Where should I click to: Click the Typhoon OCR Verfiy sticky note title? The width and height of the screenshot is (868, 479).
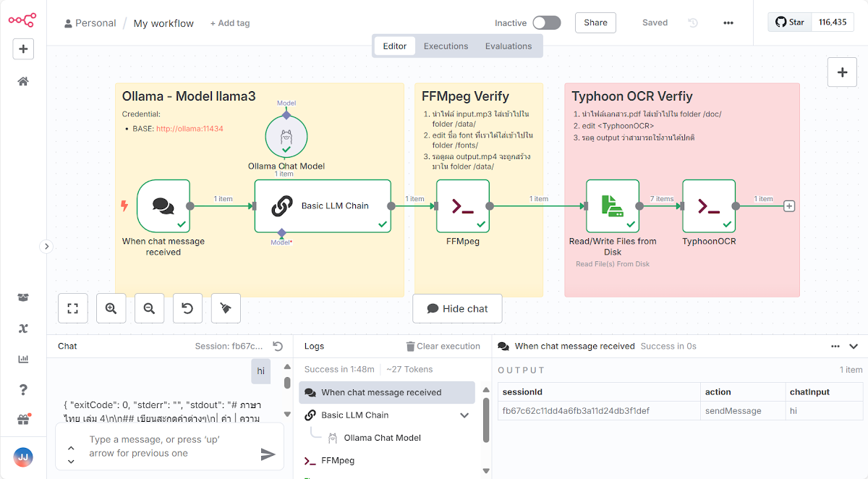click(x=632, y=96)
